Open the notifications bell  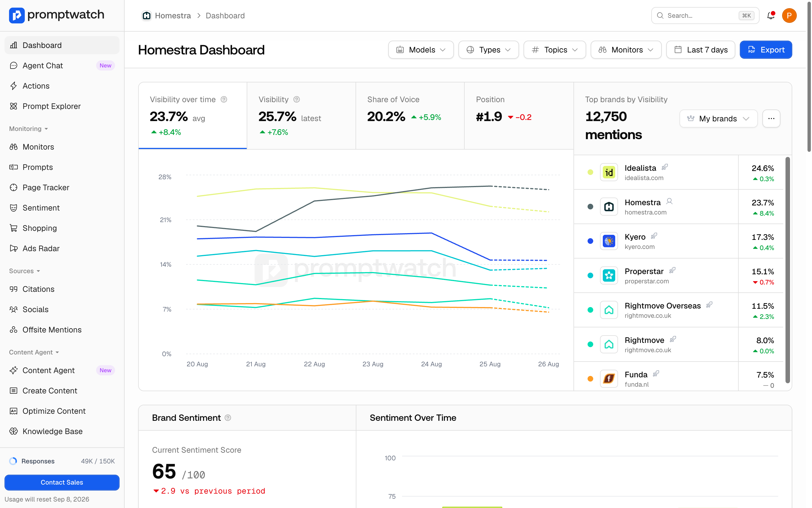point(771,16)
